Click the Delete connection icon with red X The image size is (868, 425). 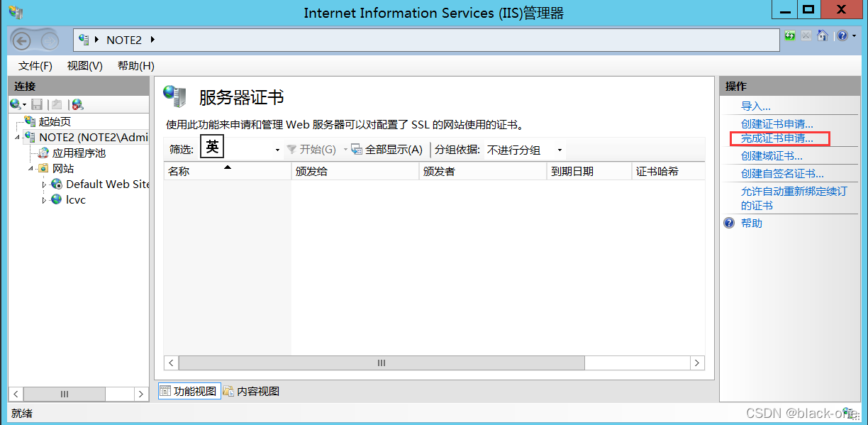[77, 104]
